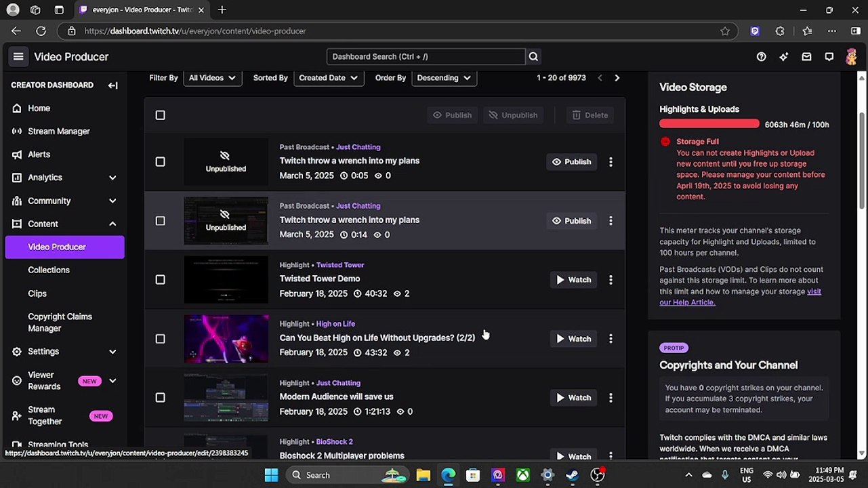Refresh the browser page
Screen dimensions: 868x488
[41, 31]
